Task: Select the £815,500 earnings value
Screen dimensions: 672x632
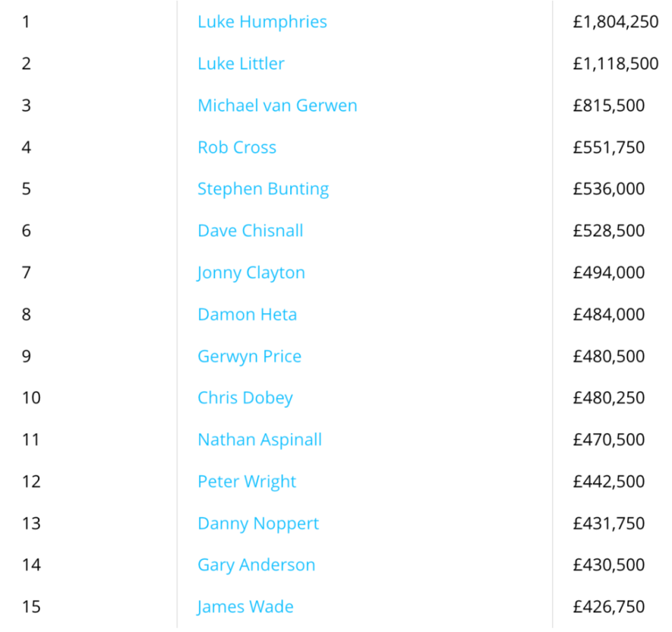Action: coord(608,105)
